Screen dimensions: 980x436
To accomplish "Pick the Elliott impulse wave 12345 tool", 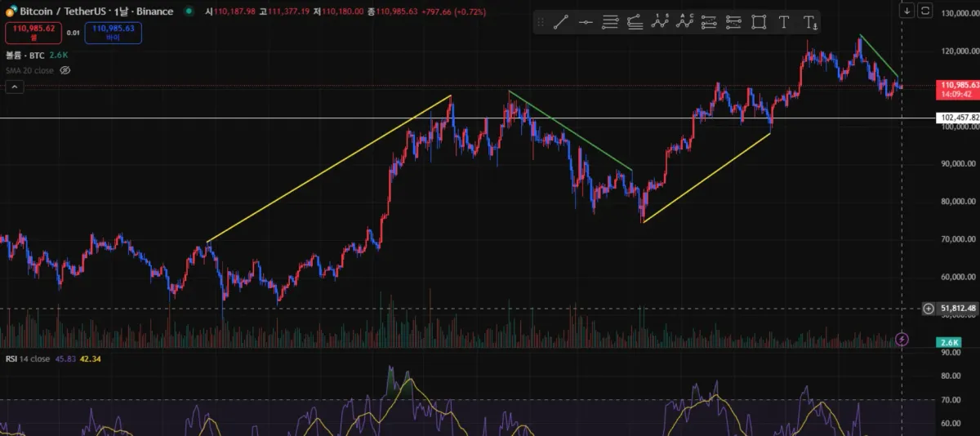I will [x=660, y=23].
